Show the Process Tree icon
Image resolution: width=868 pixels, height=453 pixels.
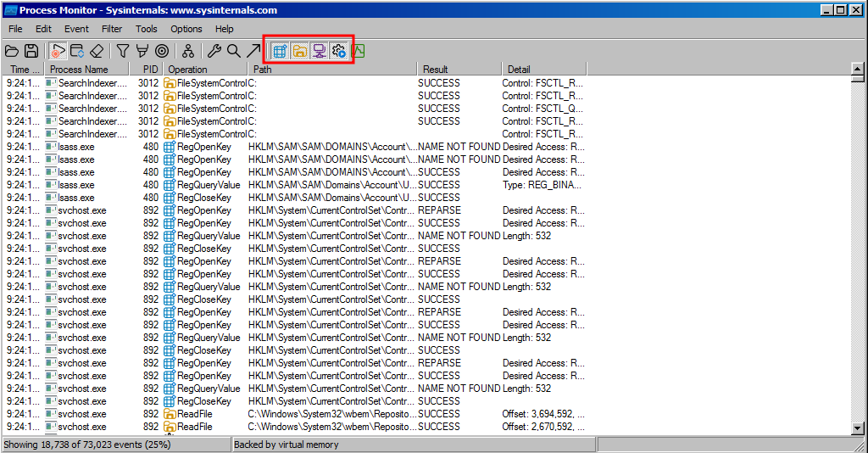[188, 51]
